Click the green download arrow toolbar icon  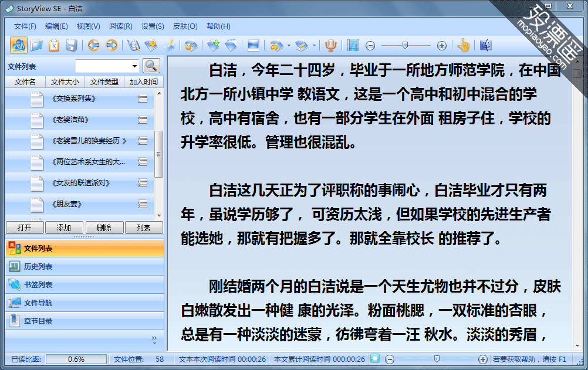pos(214,45)
